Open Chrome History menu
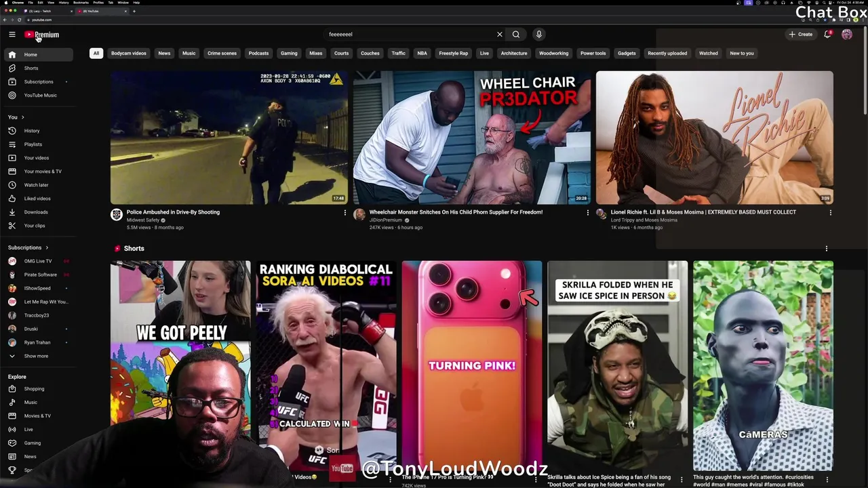 [x=64, y=3]
